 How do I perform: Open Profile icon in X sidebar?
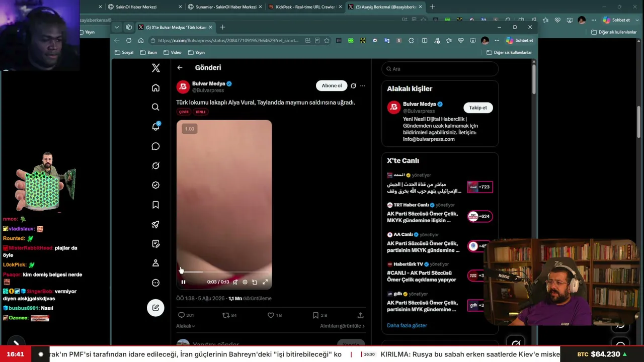155,263
